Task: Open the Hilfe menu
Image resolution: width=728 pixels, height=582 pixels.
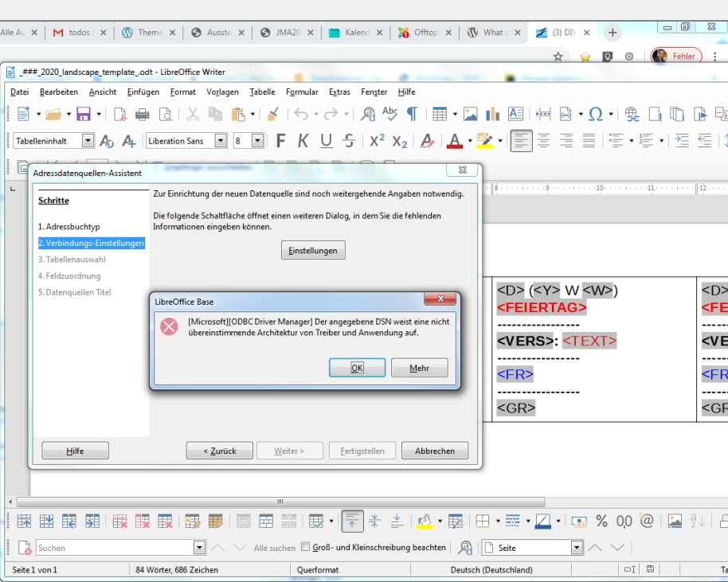Action: coord(406,92)
